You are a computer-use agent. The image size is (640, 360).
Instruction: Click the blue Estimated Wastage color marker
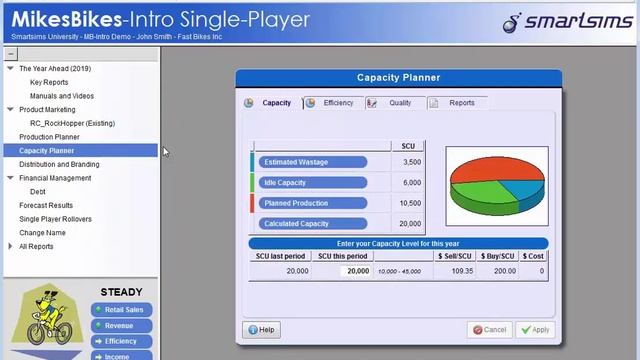click(x=252, y=162)
